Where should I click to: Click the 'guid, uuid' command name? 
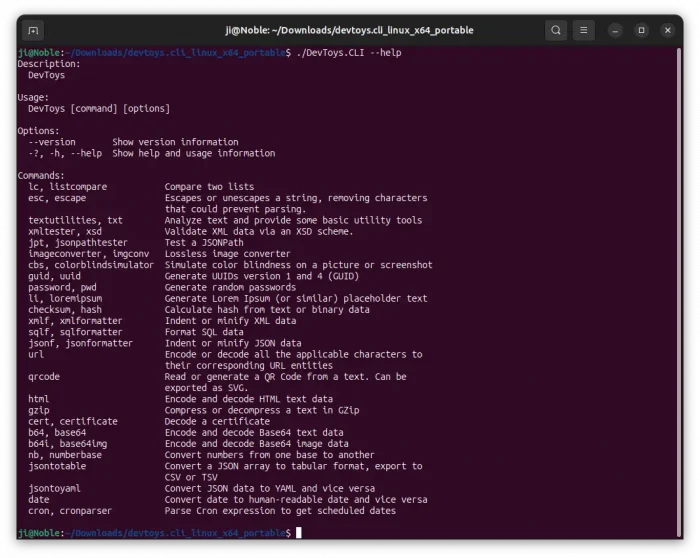tap(54, 276)
